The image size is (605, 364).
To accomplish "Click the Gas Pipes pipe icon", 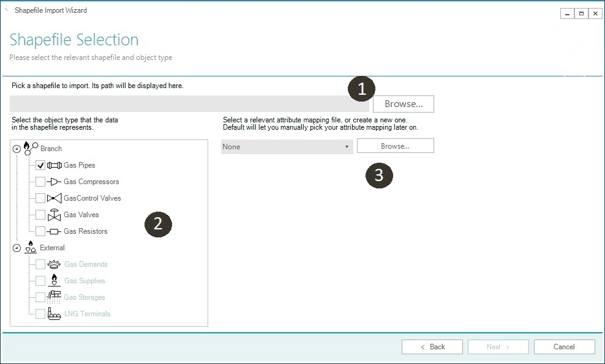I will click(x=54, y=165).
